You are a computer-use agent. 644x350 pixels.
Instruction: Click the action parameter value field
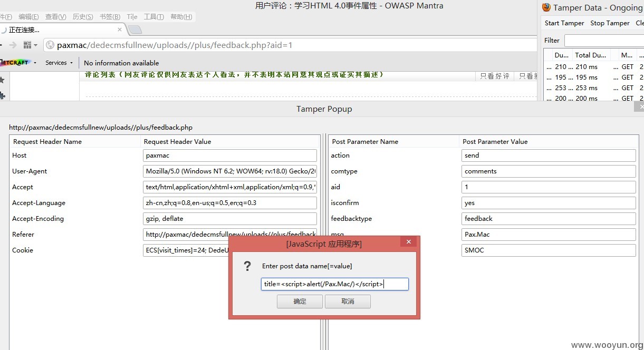click(x=549, y=155)
